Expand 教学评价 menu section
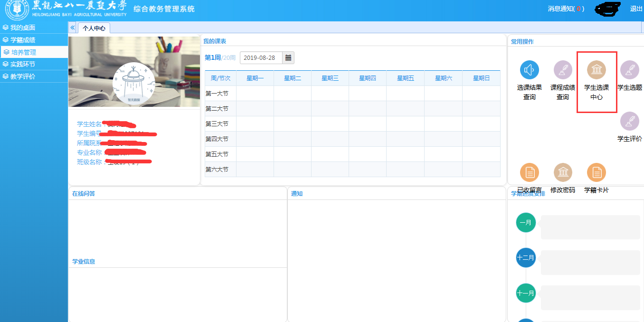644x322 pixels. (23, 76)
